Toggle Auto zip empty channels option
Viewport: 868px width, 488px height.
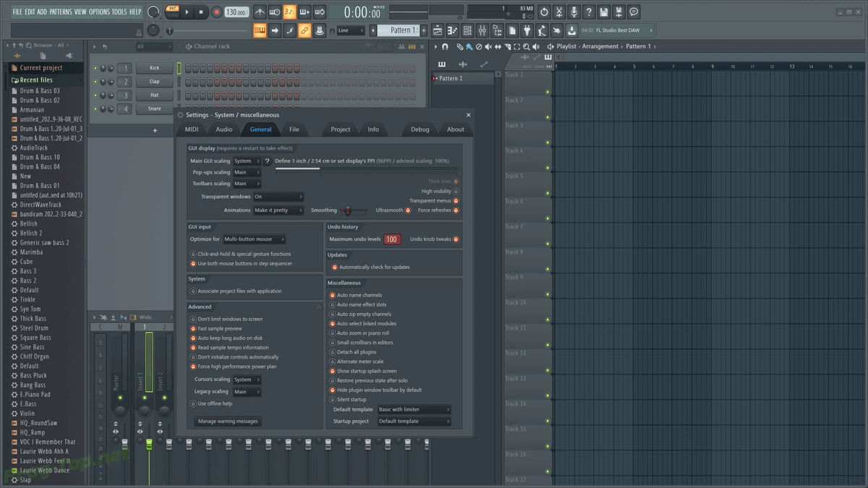333,314
